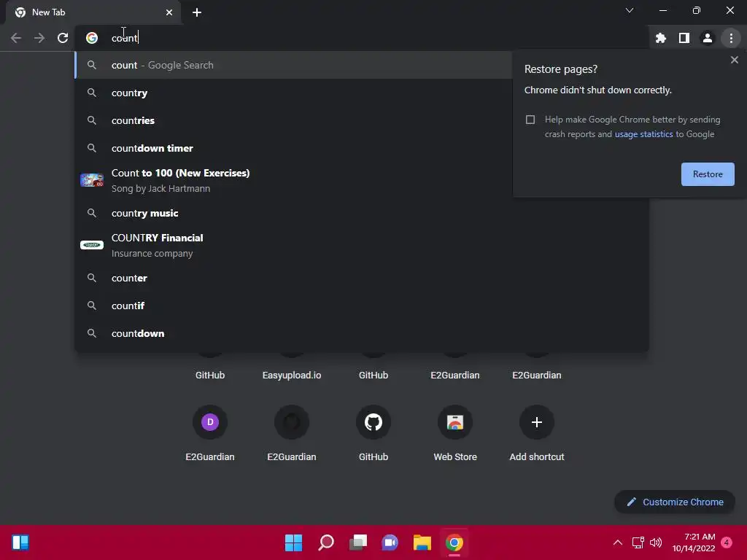The height and width of the screenshot is (560, 747).
Task: Select the 'country music' suggestion
Action: point(362,213)
